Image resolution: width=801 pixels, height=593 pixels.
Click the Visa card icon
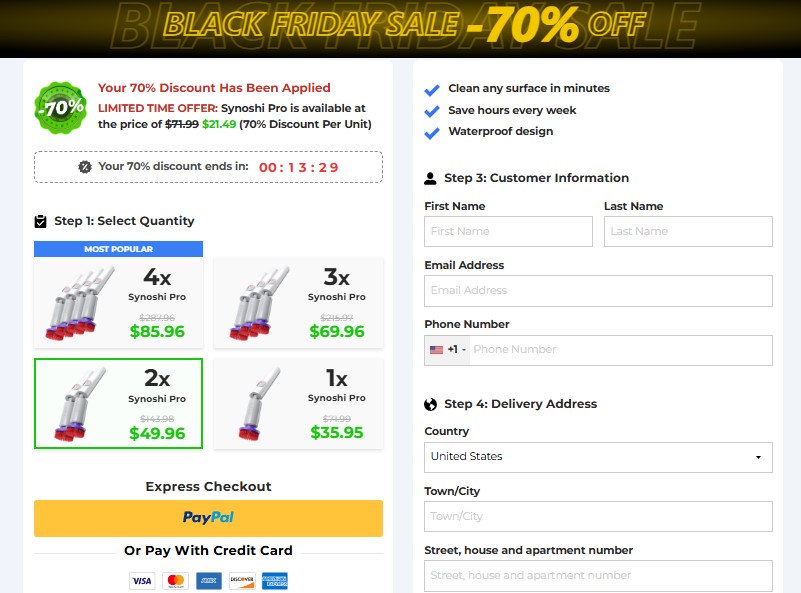tap(142, 580)
